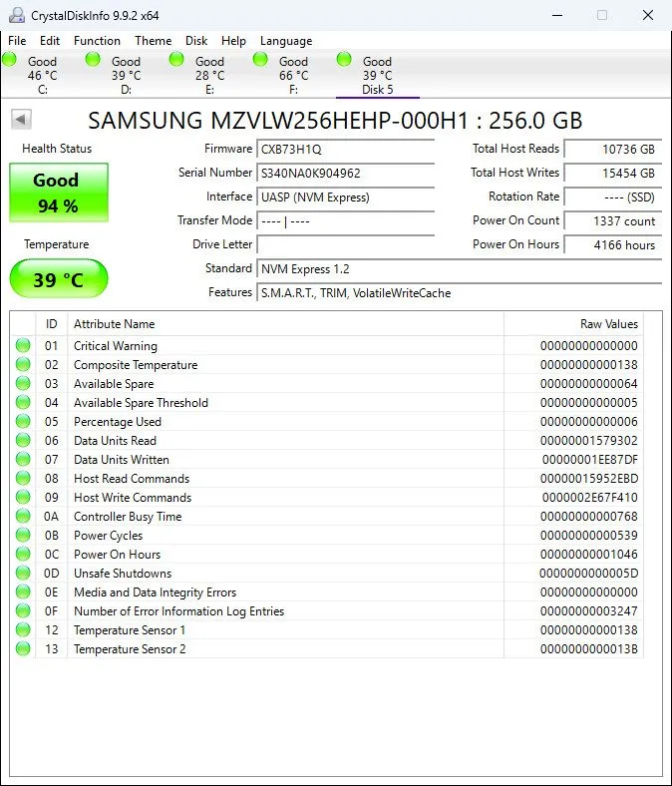Select the Percentage Used attribute name
Viewport: 672px width, 786px height.
[x=118, y=422]
